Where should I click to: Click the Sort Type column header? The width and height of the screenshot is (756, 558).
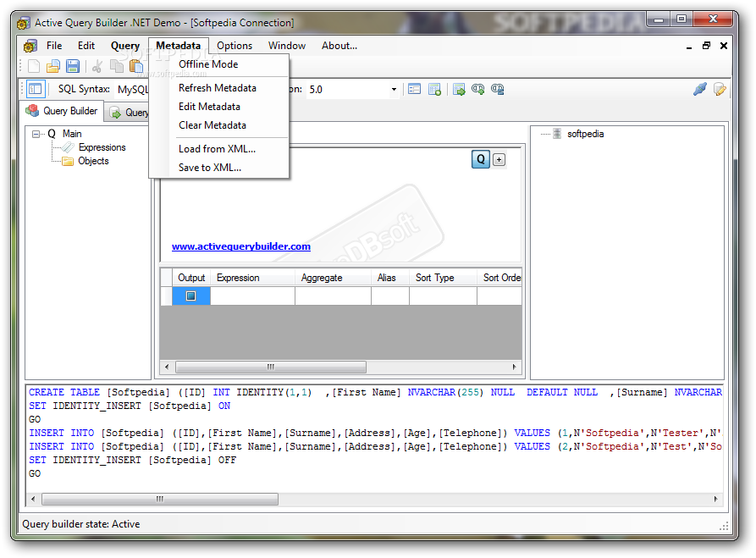click(443, 278)
